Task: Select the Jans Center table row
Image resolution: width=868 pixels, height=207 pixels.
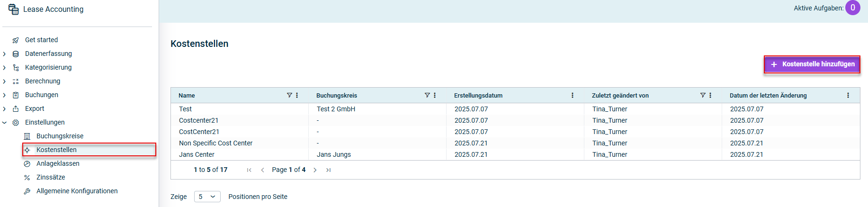Action: (x=197, y=154)
